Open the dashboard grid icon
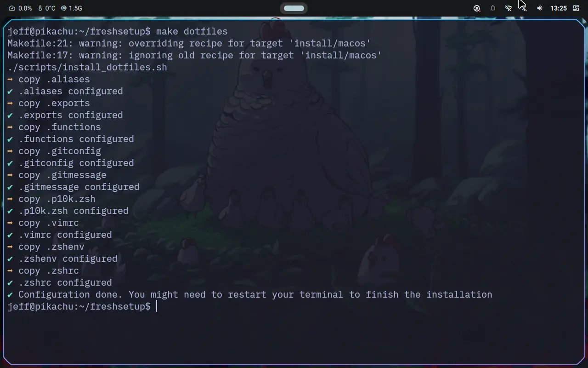 tap(576, 8)
